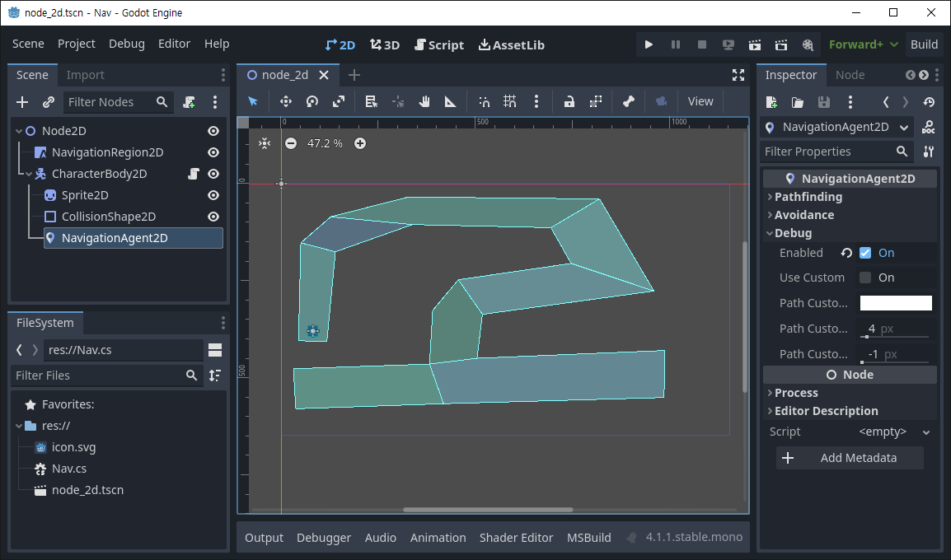The width and height of the screenshot is (951, 560).
Task: Run a specific scene with the clapperboard icon
Action: point(781,44)
